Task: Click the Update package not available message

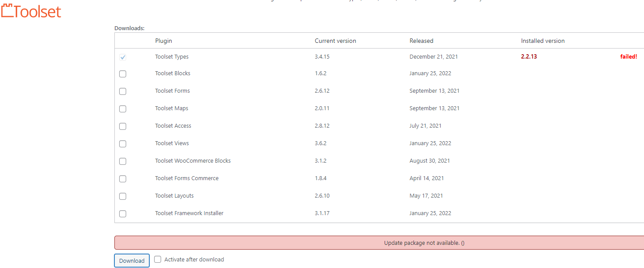Action: [x=424, y=243]
